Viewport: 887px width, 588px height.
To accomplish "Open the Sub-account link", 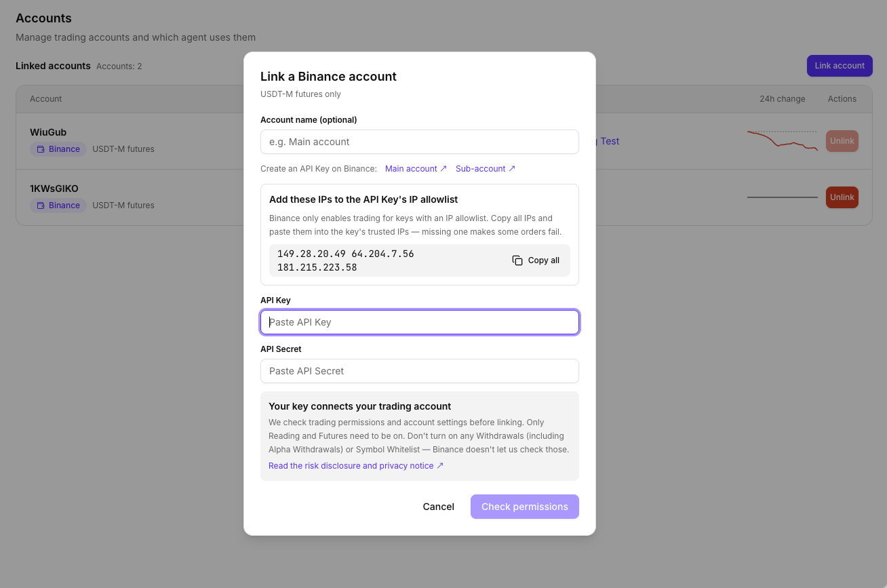I will click(x=486, y=169).
